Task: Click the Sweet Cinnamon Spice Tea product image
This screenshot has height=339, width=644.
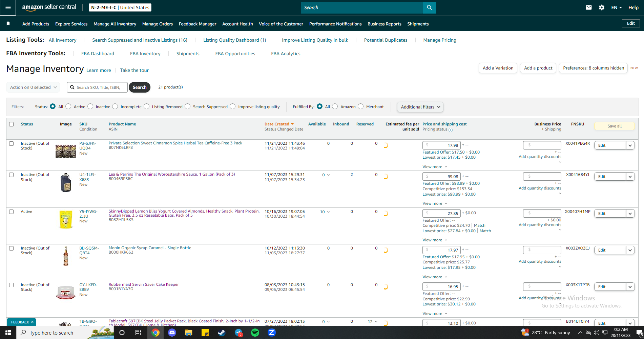Action: (66, 151)
